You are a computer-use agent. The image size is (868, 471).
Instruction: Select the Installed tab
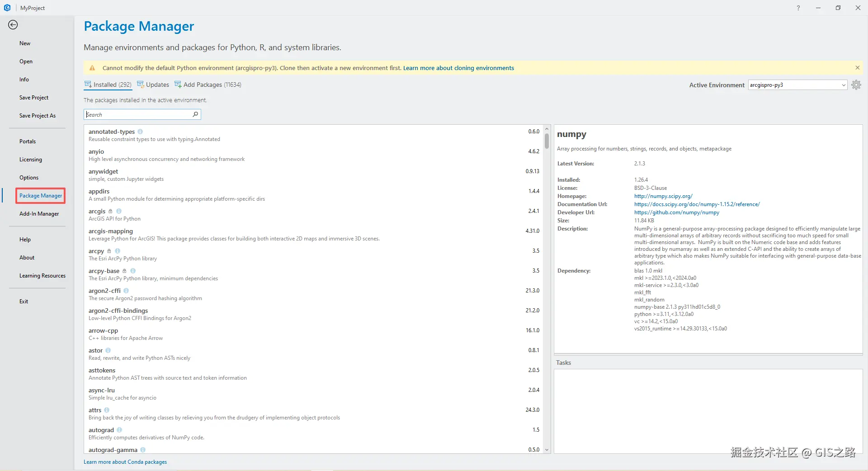(x=108, y=85)
